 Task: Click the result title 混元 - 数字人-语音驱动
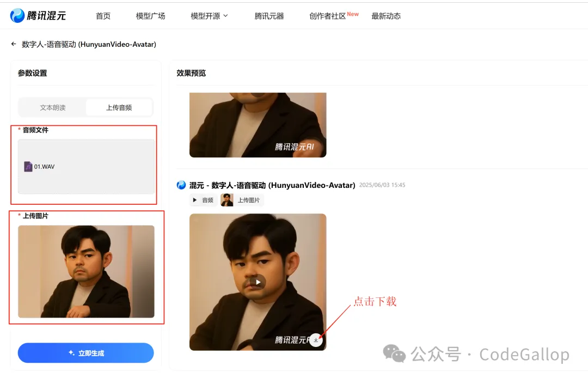272,185
